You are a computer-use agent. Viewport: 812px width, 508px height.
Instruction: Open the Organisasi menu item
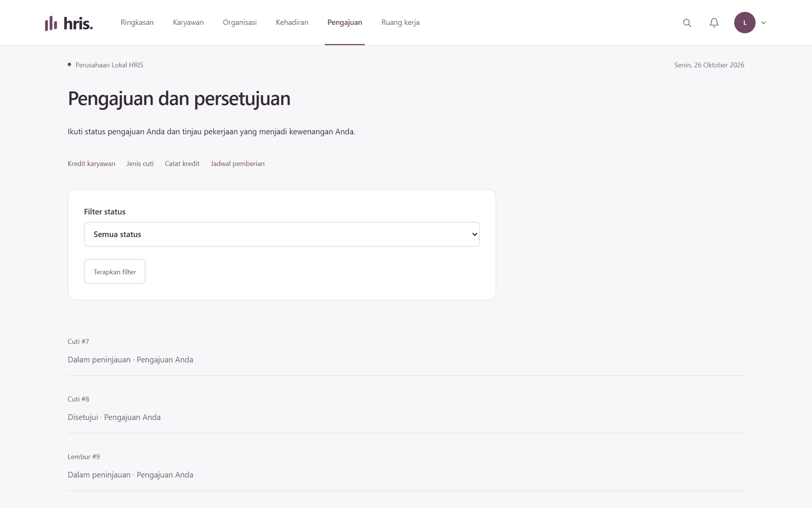[x=239, y=22]
